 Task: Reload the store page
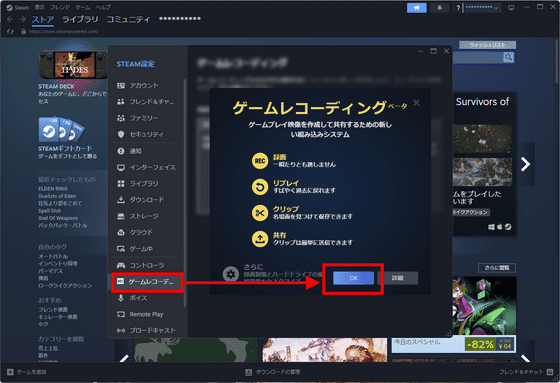10,31
